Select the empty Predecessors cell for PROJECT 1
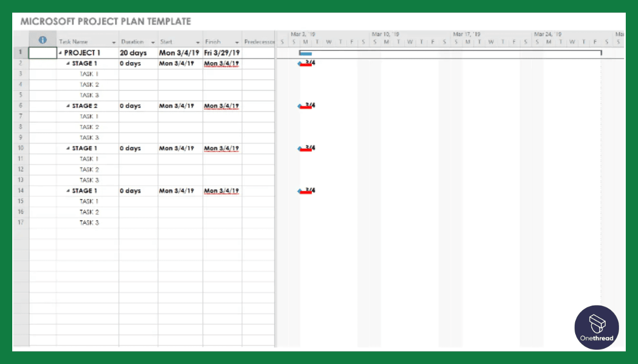This screenshot has height=364, width=638. [258, 53]
